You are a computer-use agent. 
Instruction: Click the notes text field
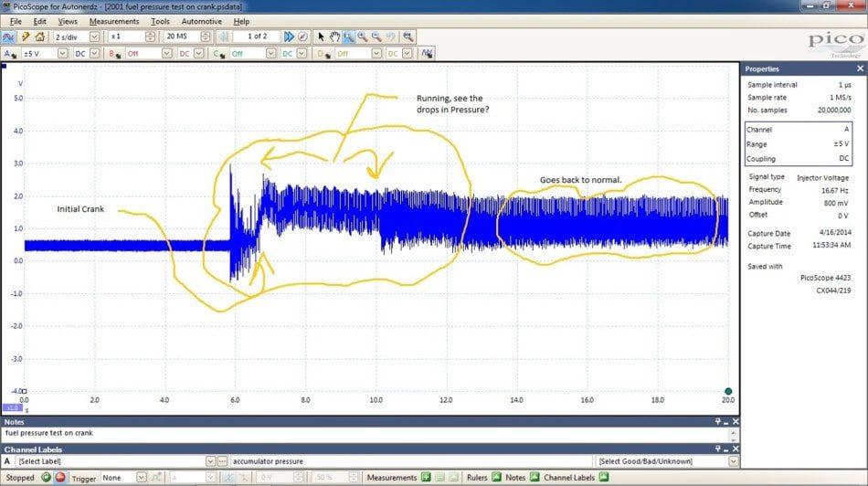[365, 435]
